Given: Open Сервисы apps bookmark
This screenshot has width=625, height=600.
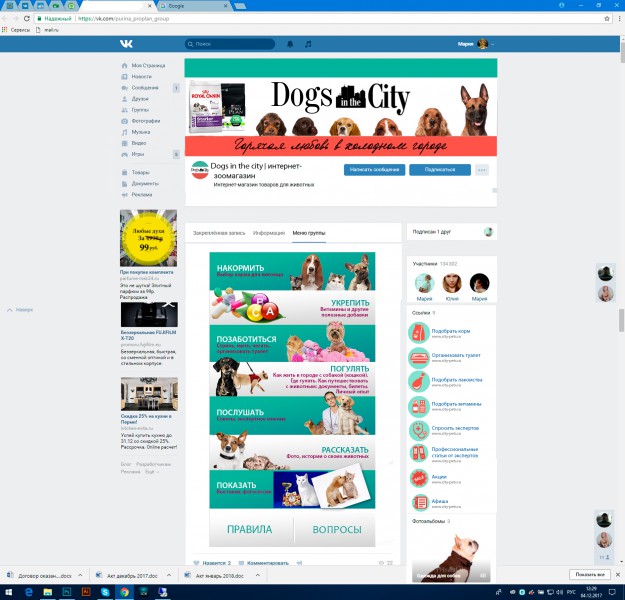Looking at the screenshot, I should (x=16, y=30).
